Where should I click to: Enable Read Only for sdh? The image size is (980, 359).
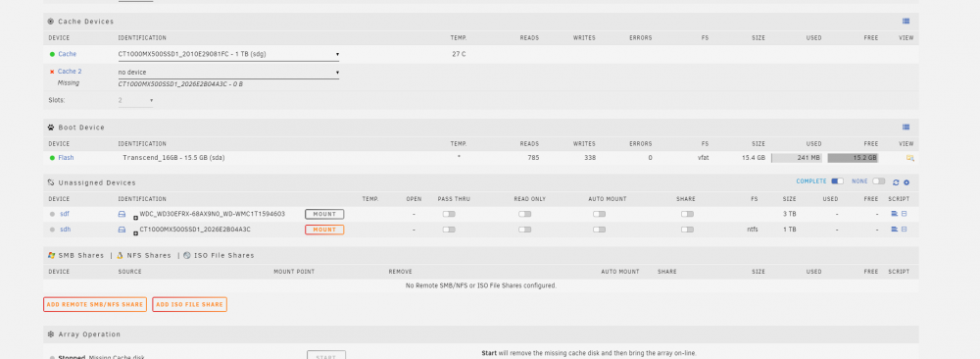coord(525,230)
